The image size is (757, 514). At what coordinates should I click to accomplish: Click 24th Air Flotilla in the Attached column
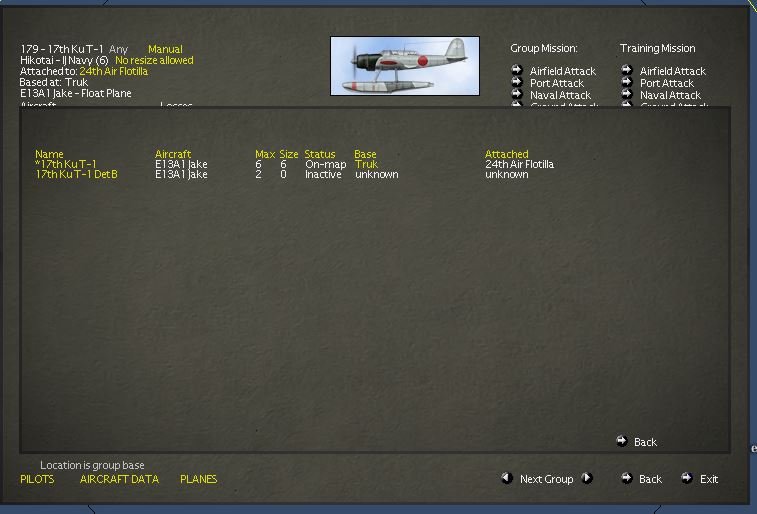(x=519, y=164)
